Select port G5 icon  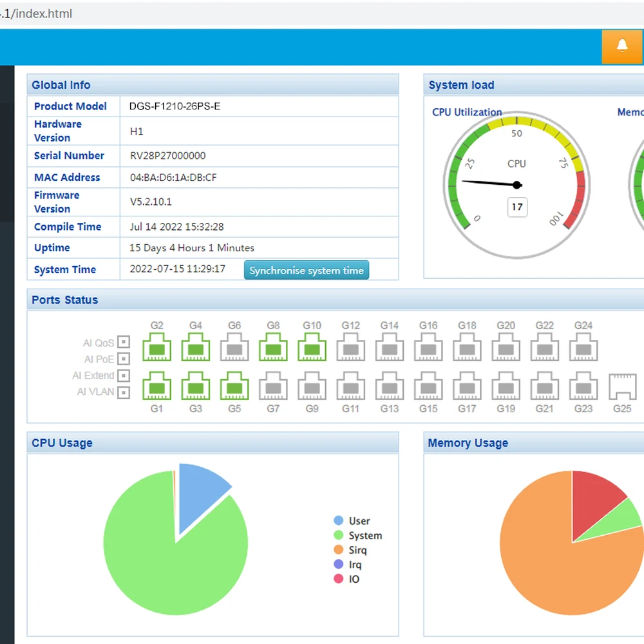[x=234, y=386]
